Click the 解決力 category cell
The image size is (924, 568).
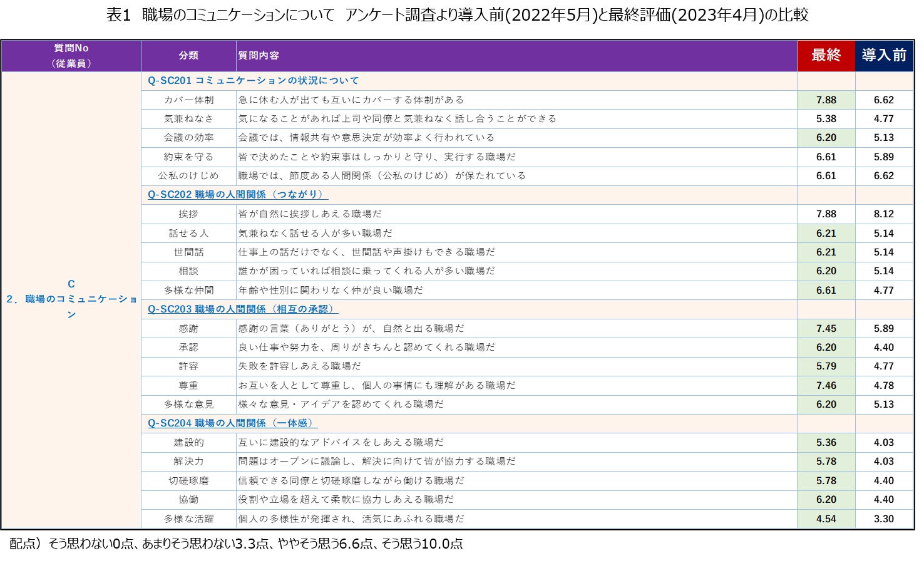188,462
